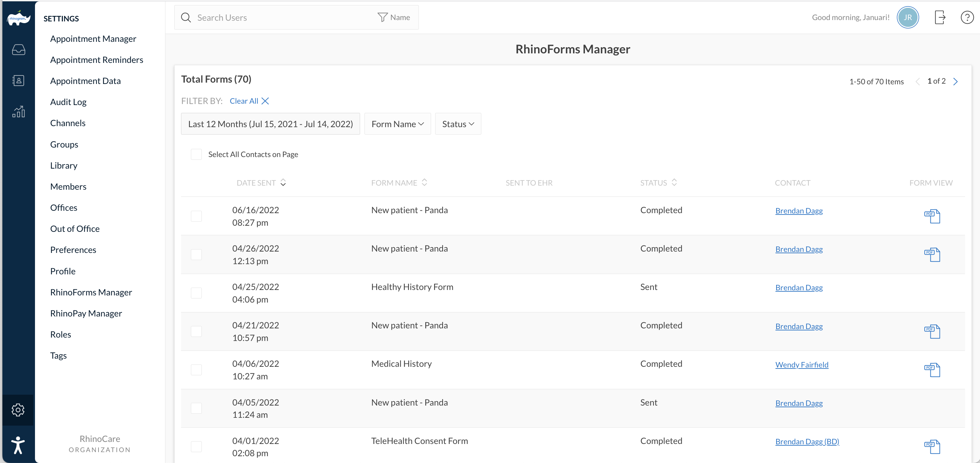This screenshot has height=463, width=980.
Task: Select checkbox for Healthy History Form row
Action: coord(196,293)
